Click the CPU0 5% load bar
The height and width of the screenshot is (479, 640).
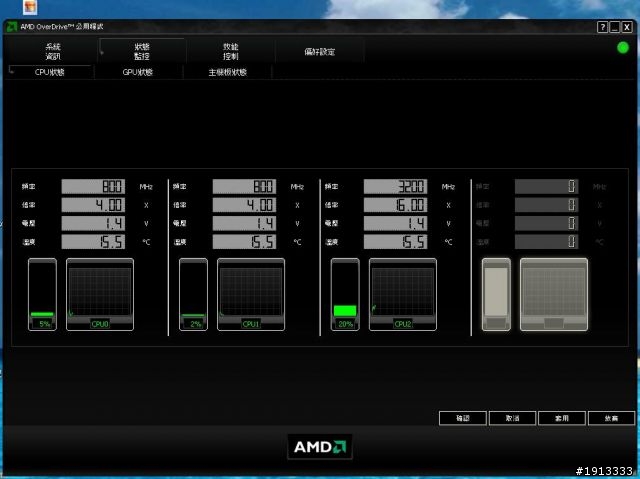pos(42,294)
